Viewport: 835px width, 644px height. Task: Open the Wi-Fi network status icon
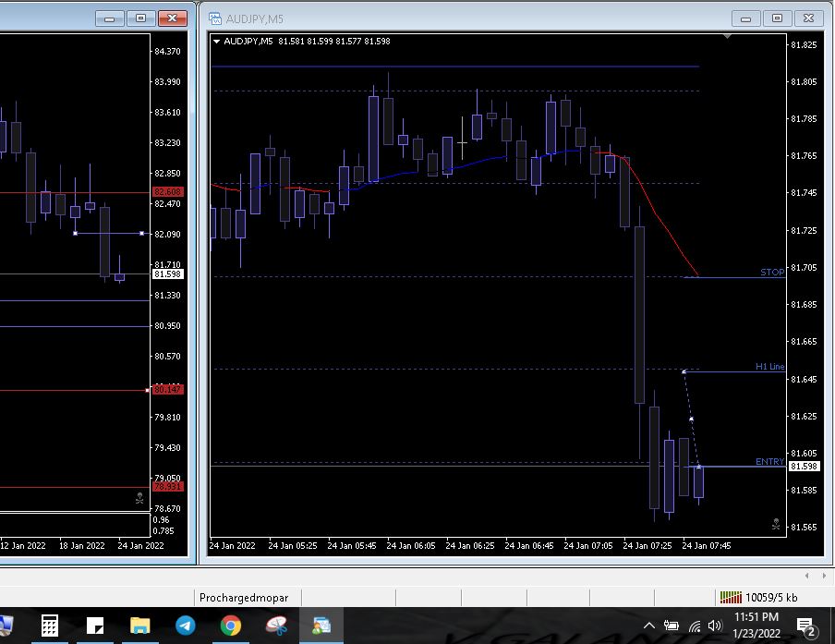[694, 626]
